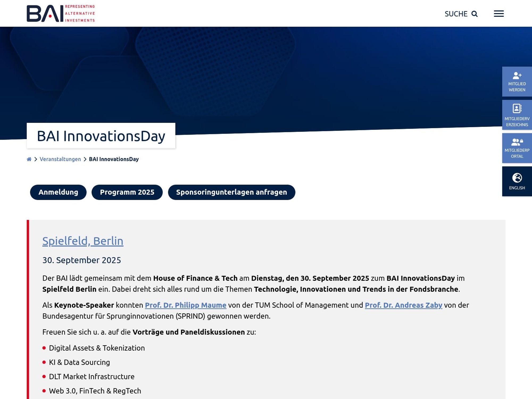Switch language using the English globe button
The height and width of the screenshot is (399, 532).
[517, 181]
